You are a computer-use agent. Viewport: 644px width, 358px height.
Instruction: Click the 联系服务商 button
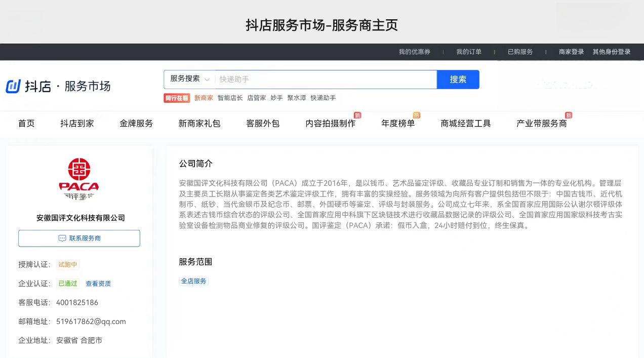[x=79, y=238]
